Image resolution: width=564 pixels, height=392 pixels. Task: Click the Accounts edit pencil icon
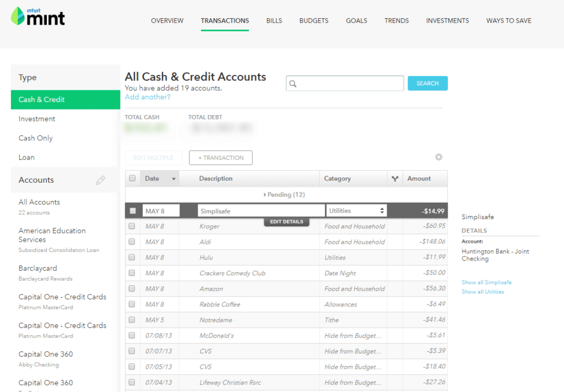(x=100, y=180)
